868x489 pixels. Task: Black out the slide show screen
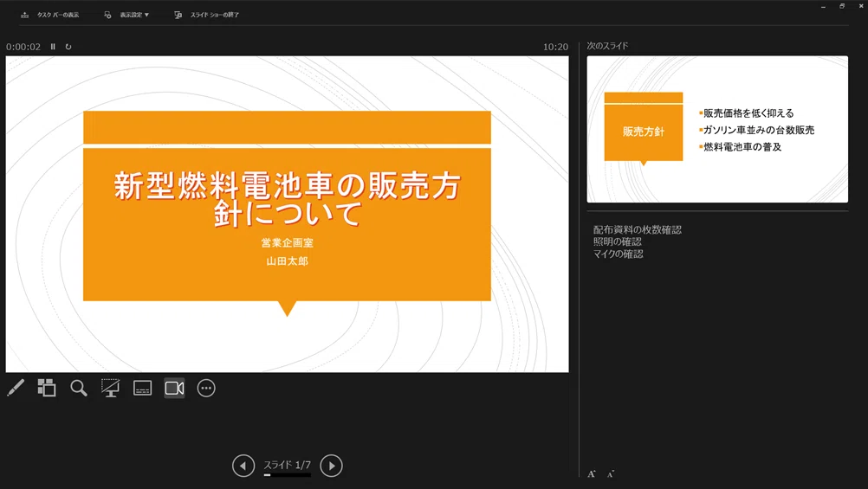click(x=110, y=388)
